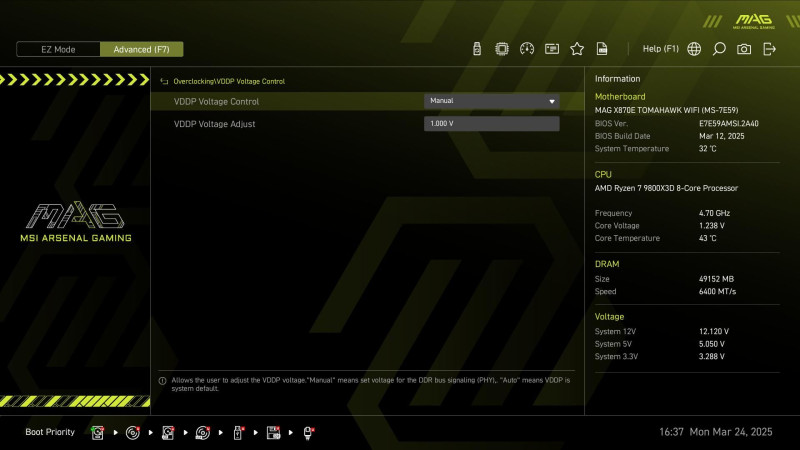The width and height of the screenshot is (800, 450).
Task: Click Core Temperature 43 °C value
Action: point(708,238)
